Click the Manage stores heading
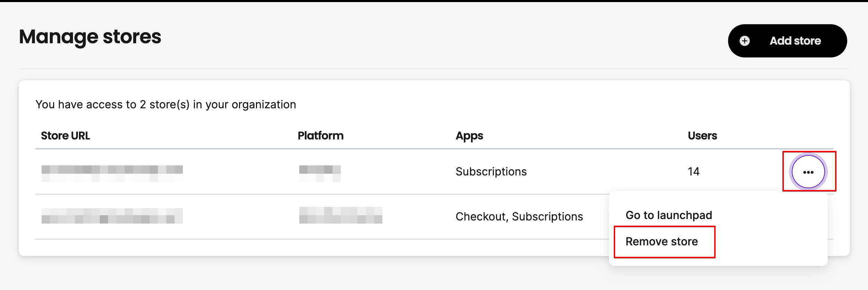 point(90,37)
